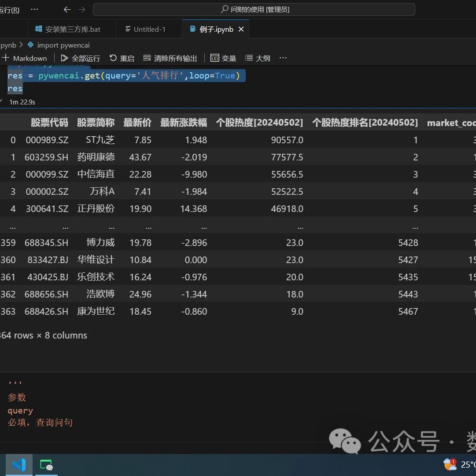Open the weather widget in the taskbar
Viewport: 476px width, 476px height.
(459, 465)
